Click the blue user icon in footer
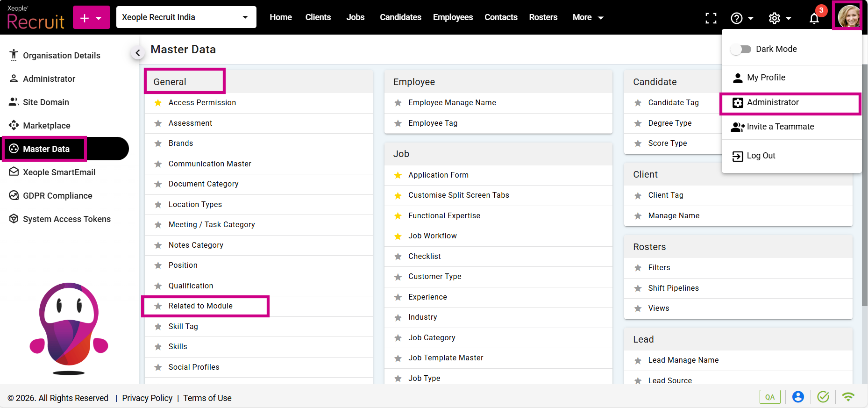The height and width of the screenshot is (408, 868). pyautogui.click(x=798, y=397)
